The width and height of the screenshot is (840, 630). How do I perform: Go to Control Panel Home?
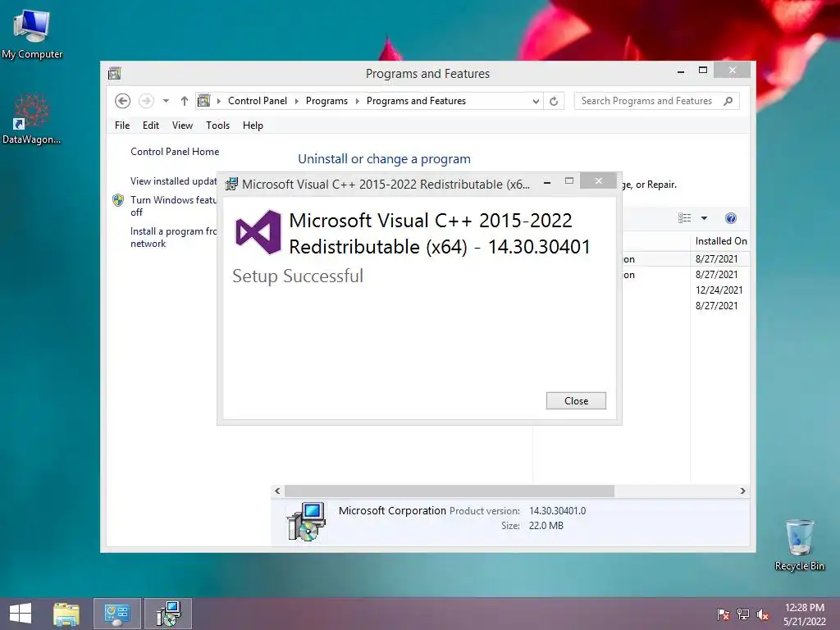175,152
